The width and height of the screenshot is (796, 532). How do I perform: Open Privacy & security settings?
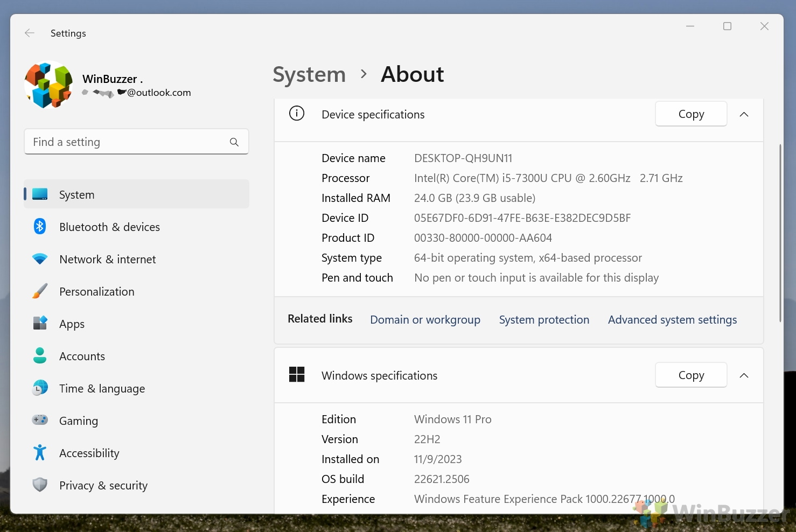[136, 485]
